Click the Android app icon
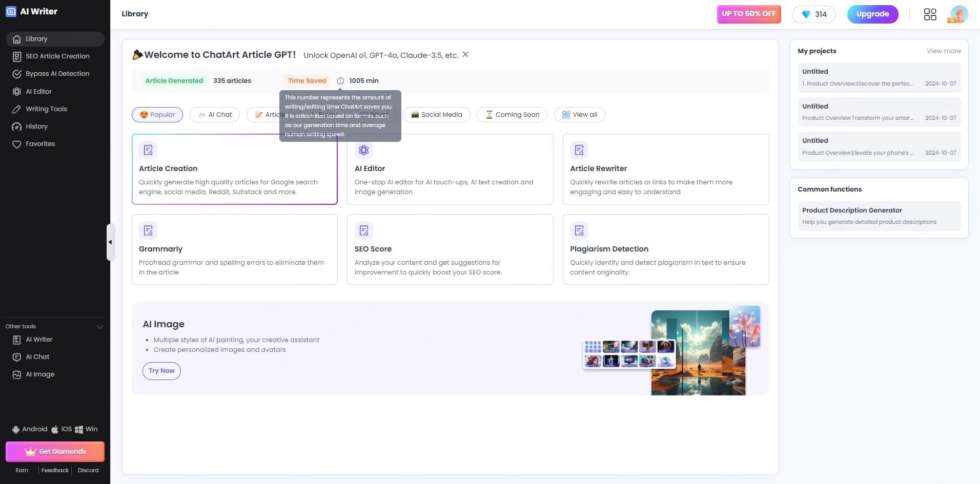 [x=16, y=429]
